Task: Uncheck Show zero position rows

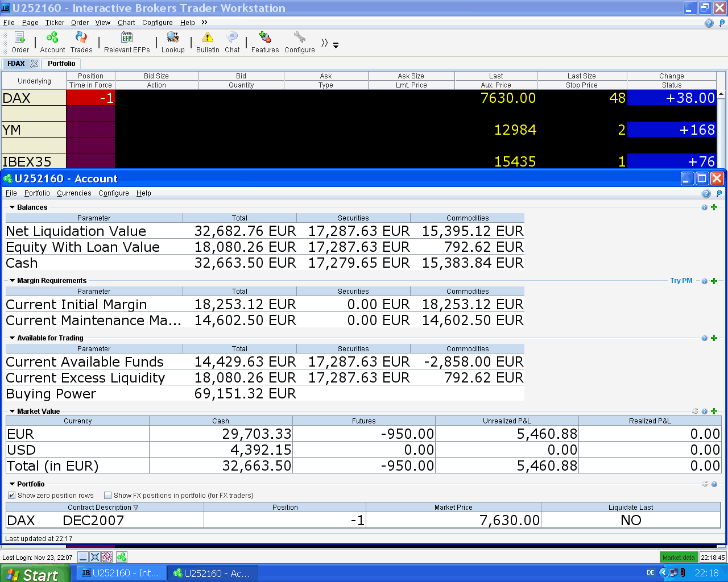Action: (12, 496)
